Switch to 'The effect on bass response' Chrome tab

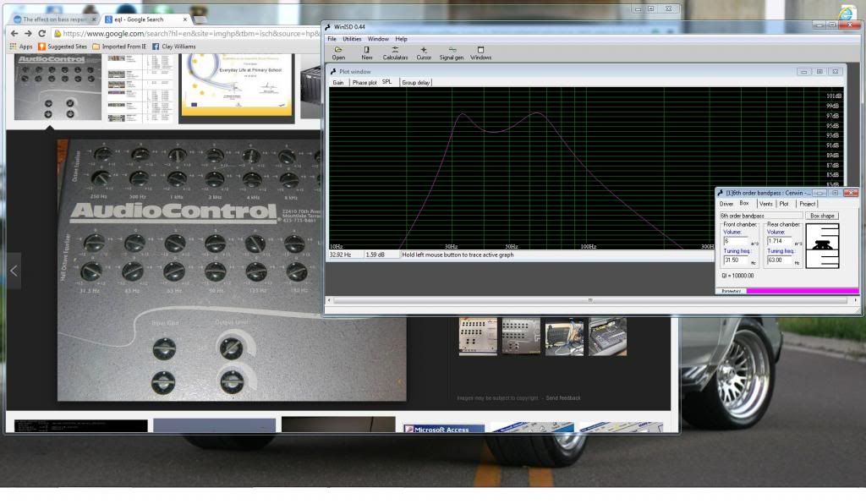[x=52, y=19]
